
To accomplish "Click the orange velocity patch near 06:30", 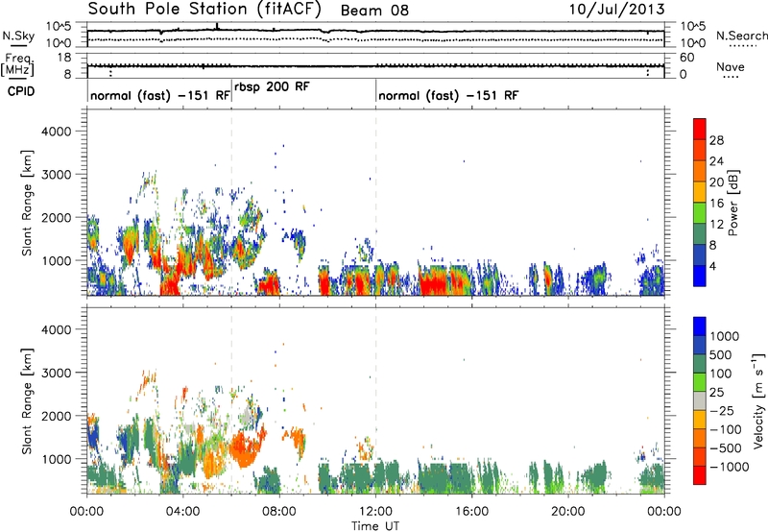I will 245,448.
